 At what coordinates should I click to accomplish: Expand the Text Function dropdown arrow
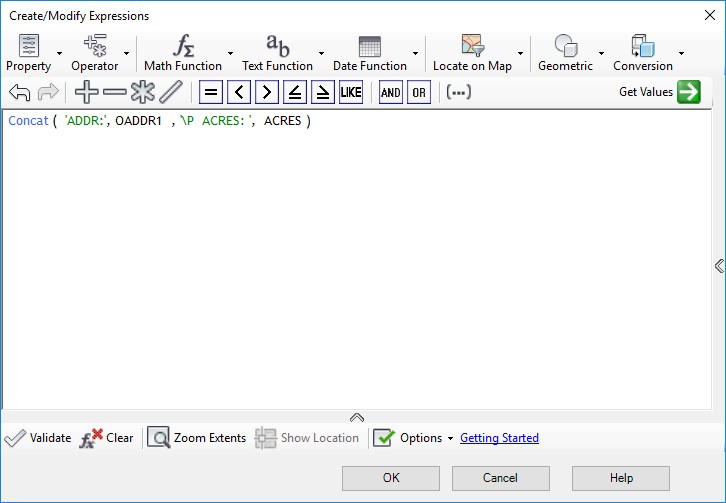click(321, 53)
